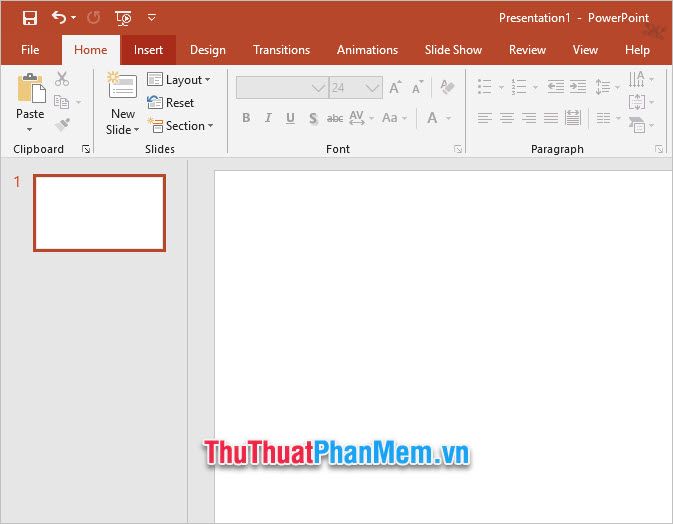Select slide 1 thumbnail

point(99,213)
